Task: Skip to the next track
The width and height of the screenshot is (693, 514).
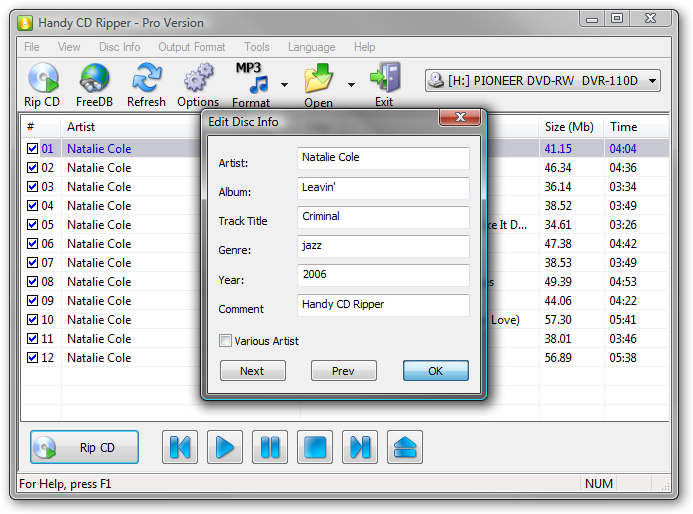Action: (360, 447)
